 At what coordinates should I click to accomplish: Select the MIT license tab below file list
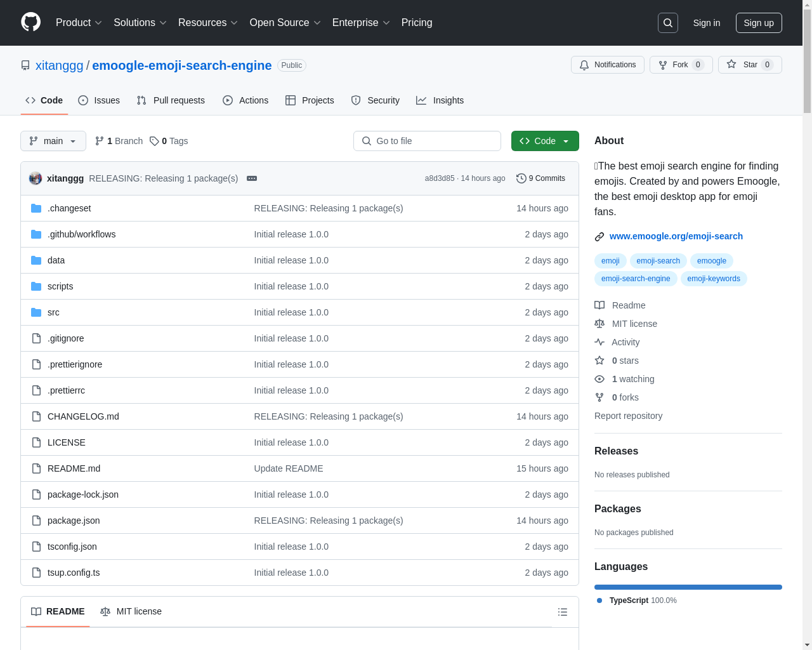point(131,612)
